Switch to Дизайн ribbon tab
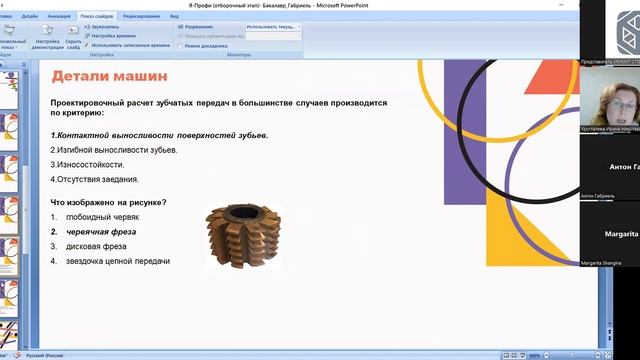Screen dimensions: 640x360 pos(29,16)
